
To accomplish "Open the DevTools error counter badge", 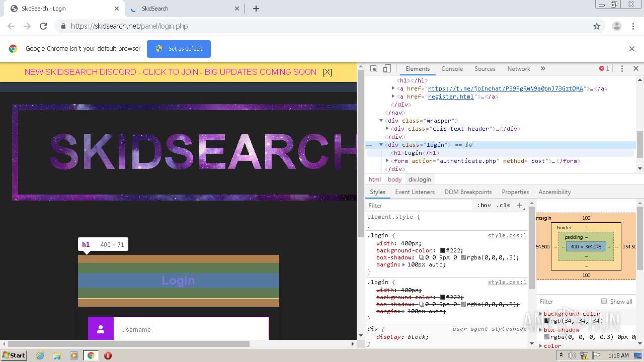I will [604, 69].
